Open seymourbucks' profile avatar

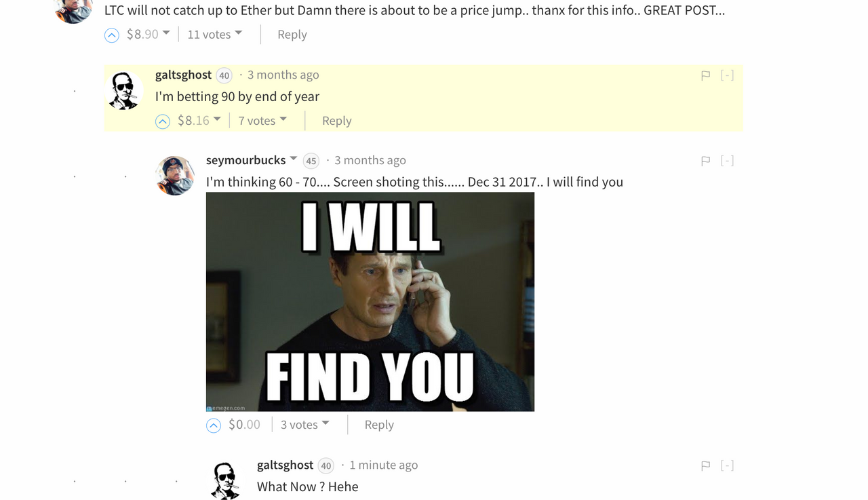click(176, 176)
